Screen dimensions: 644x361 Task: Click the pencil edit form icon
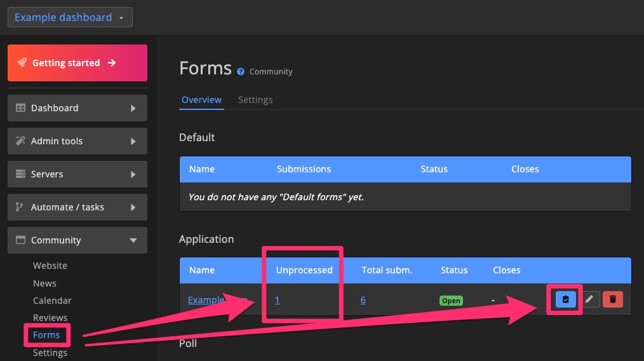coord(591,299)
